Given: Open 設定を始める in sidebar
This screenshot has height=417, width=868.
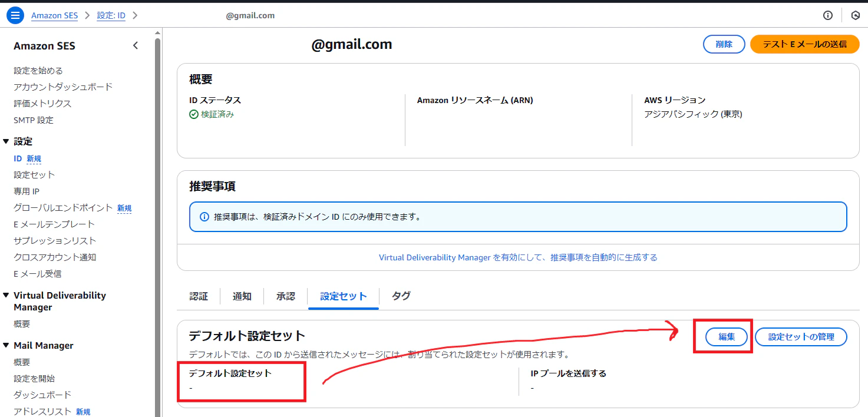Looking at the screenshot, I should tap(38, 71).
